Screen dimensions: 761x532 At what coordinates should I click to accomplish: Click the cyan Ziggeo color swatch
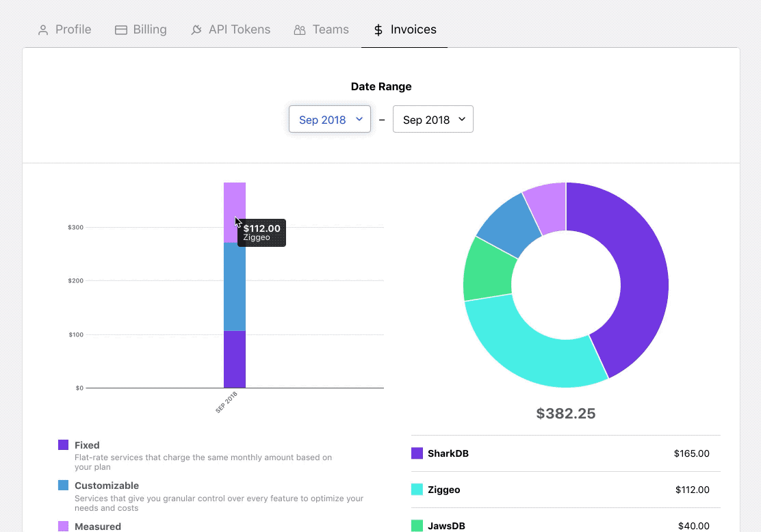[x=417, y=490]
